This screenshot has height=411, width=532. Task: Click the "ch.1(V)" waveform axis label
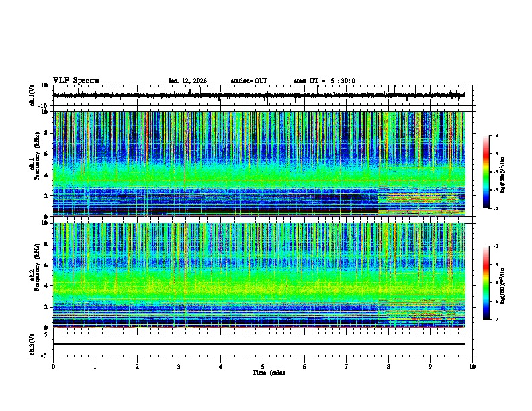click(x=32, y=95)
